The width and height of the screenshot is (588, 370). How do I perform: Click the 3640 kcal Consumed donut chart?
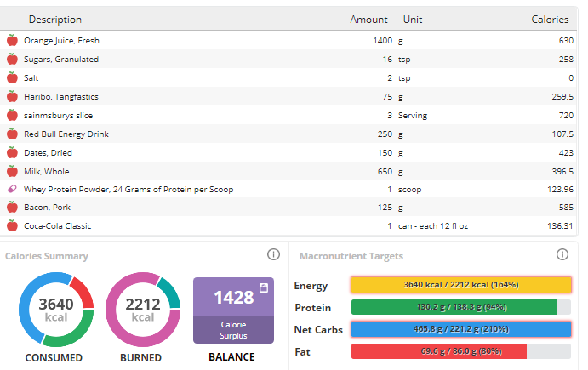56,310
